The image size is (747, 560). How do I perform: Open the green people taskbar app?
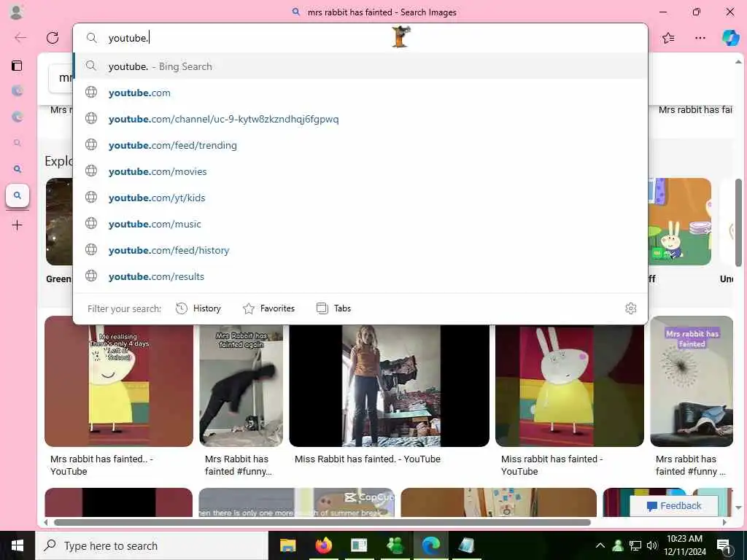pyautogui.click(x=395, y=545)
